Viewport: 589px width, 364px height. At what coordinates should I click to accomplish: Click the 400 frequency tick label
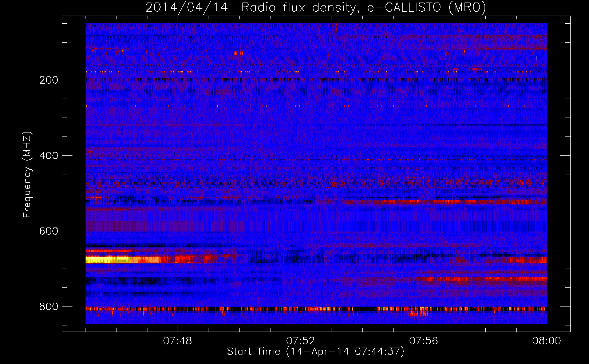tap(49, 156)
